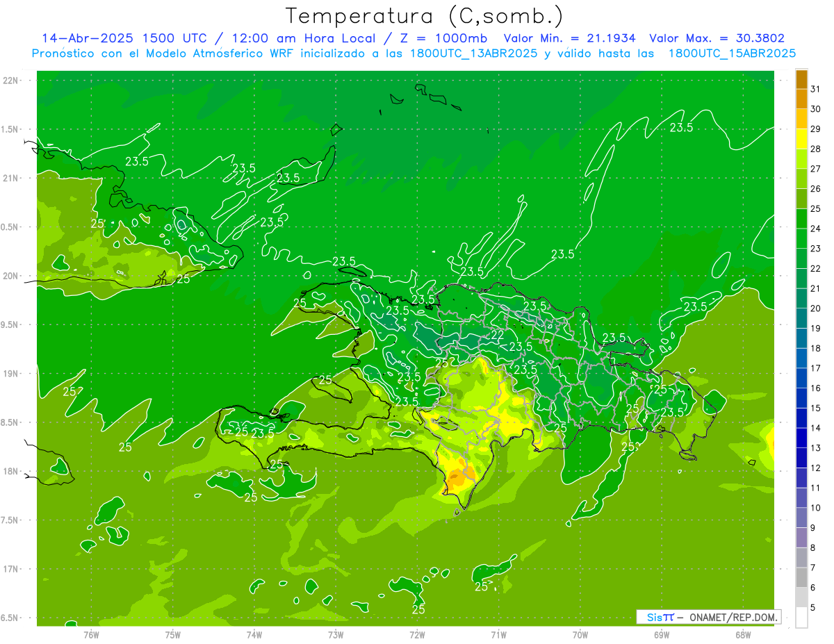The width and height of the screenshot is (834, 644).
Task: Select "Valor Min. = 21.1934" in the header
Action: (x=570, y=38)
